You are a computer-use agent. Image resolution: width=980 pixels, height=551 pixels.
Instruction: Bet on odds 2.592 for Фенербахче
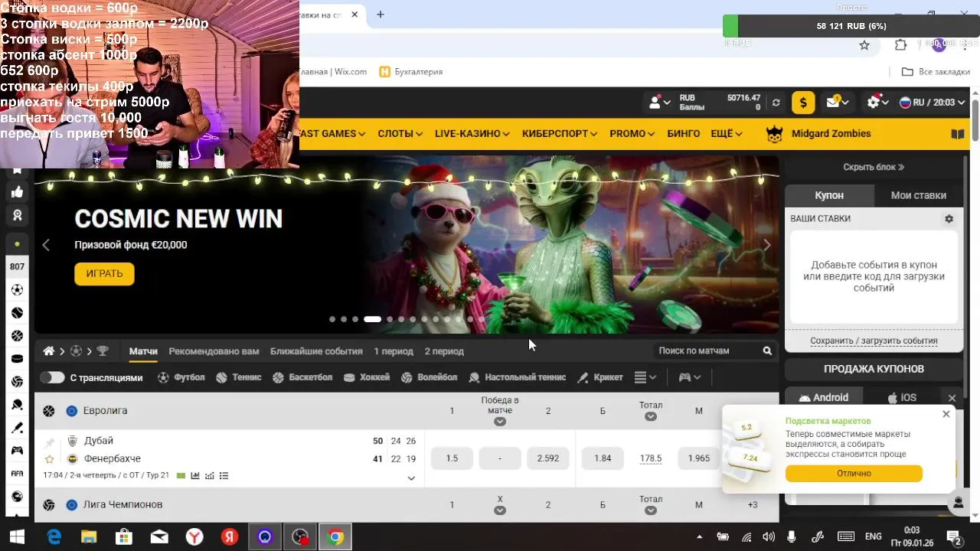click(548, 458)
